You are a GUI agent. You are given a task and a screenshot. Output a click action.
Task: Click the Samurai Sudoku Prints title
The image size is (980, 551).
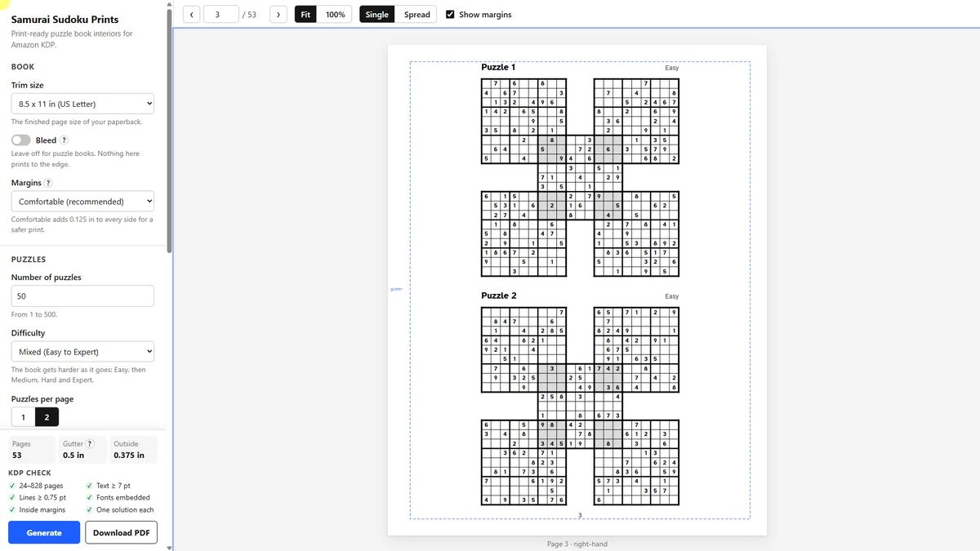pos(65,19)
